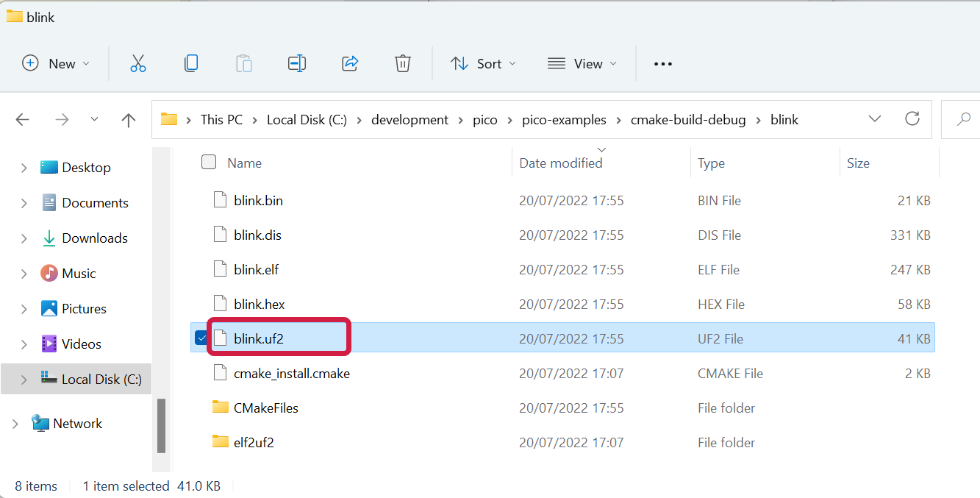Click pico-examples breadcrumb segment
This screenshot has height=498, width=980.
tap(564, 119)
